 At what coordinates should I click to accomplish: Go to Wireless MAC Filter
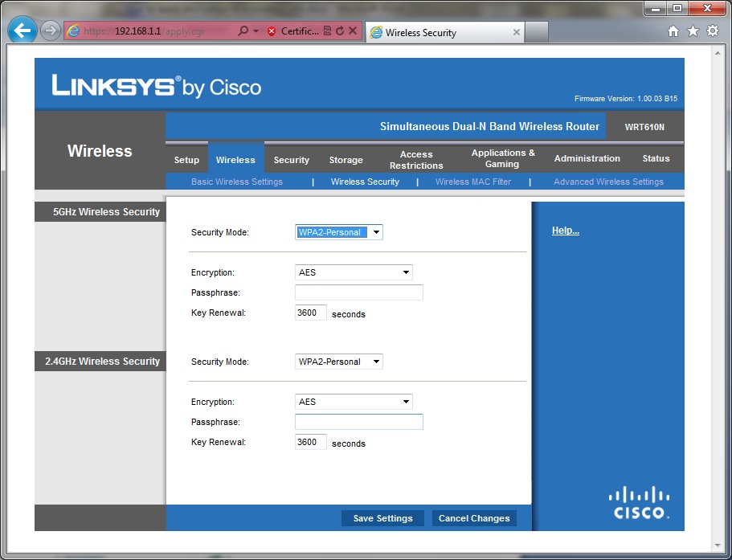click(473, 182)
